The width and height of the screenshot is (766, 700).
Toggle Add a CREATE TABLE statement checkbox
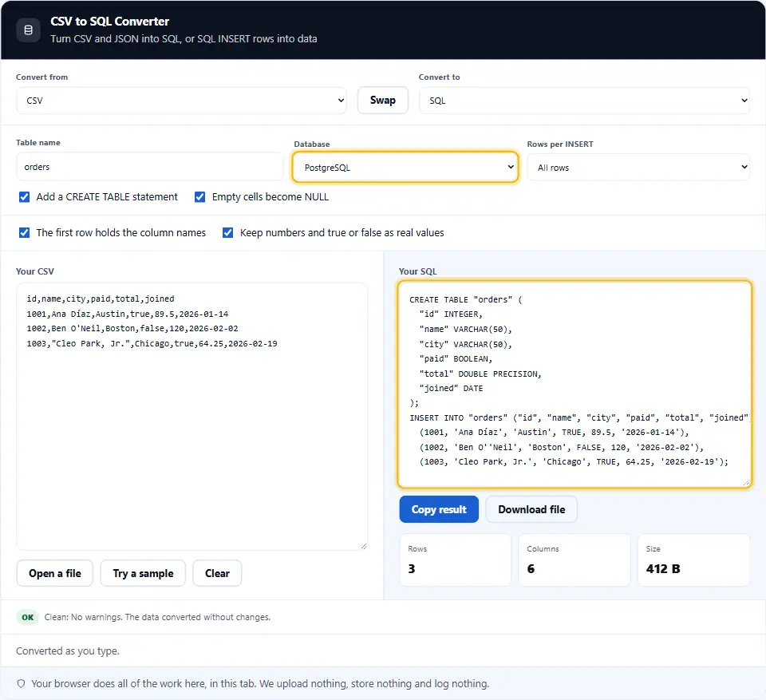click(24, 197)
